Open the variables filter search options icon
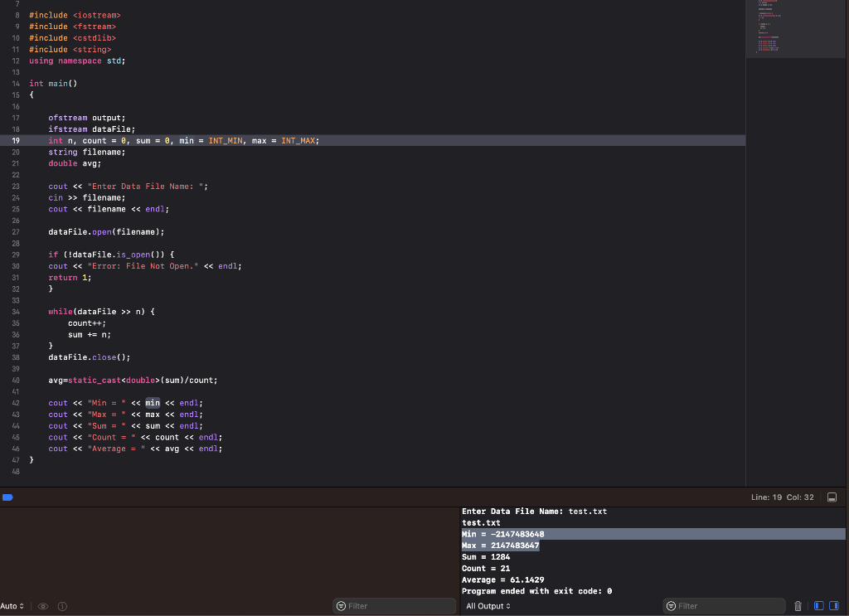Image resolution: width=849 pixels, height=616 pixels. click(x=340, y=606)
